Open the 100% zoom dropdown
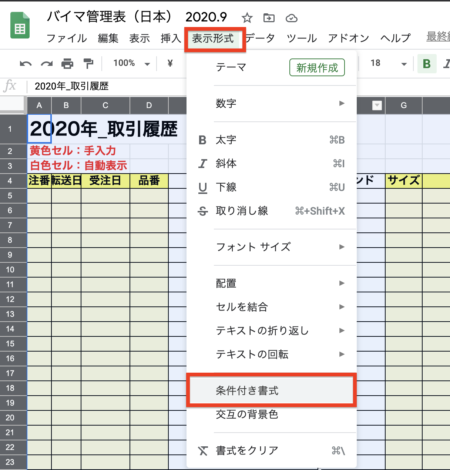The width and height of the screenshot is (450, 470). (132, 63)
